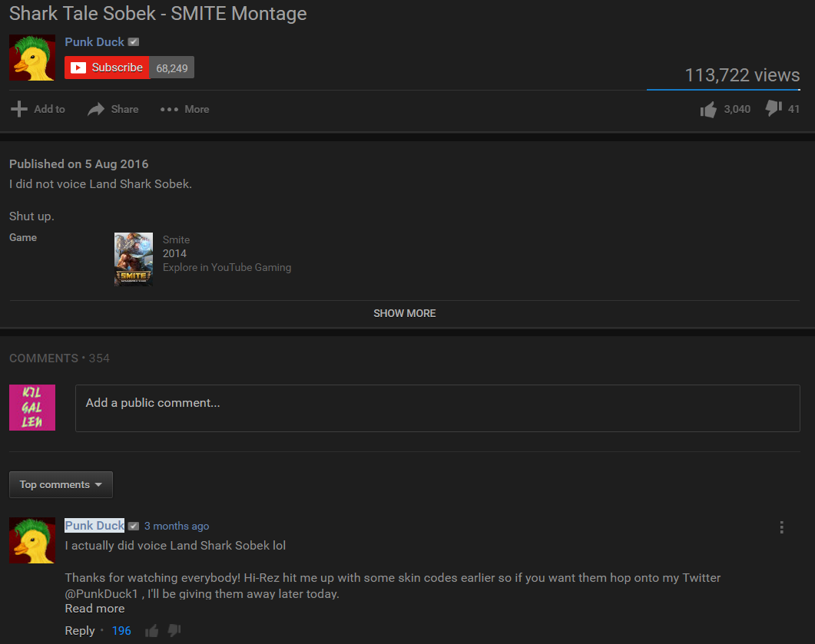
Task: Focus the Add a public comment field
Action: (x=438, y=408)
